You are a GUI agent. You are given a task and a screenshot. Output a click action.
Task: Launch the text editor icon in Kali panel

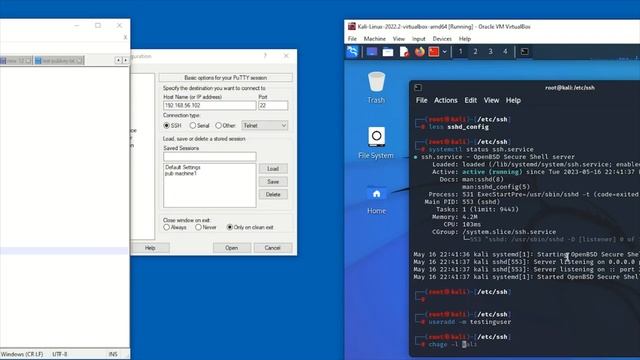coord(404,52)
